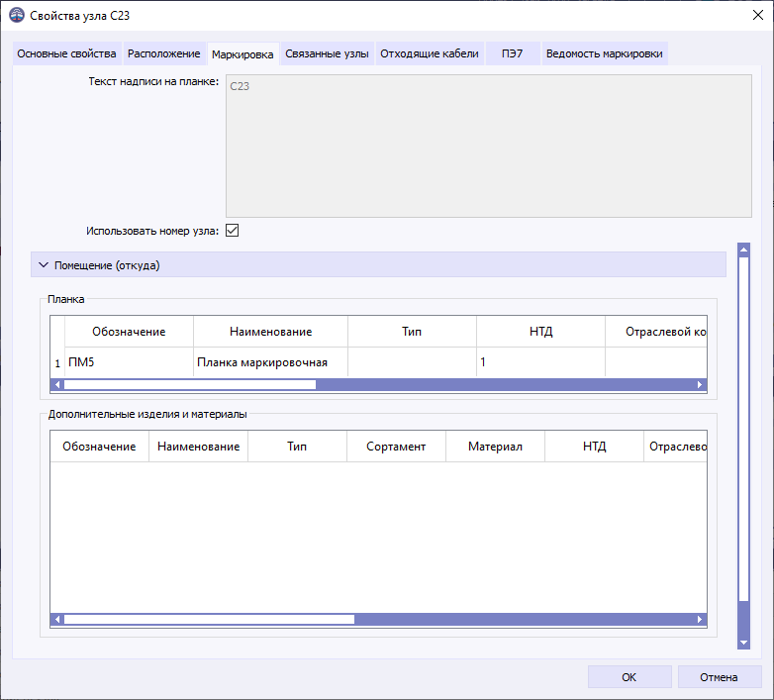
Task: Collapse the Помещение (откуда) section
Action: coord(378,265)
